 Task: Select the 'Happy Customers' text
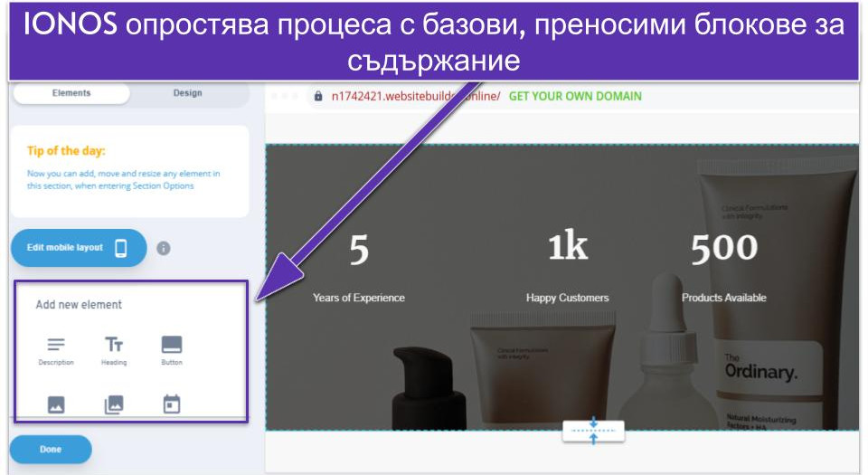(568, 298)
